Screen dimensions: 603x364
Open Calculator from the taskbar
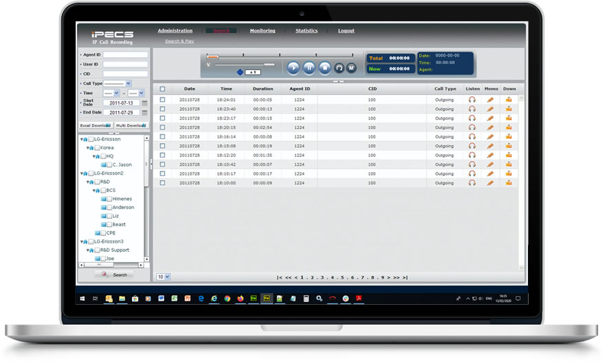click(x=306, y=298)
